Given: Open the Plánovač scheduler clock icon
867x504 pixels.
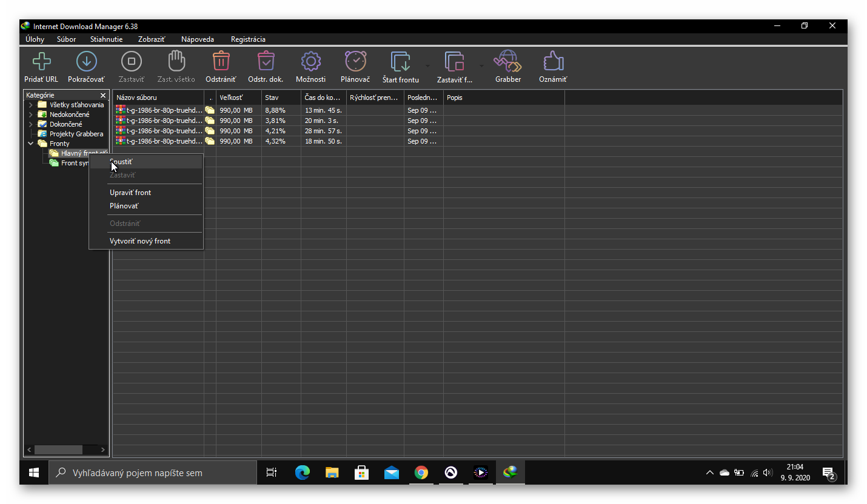Looking at the screenshot, I should pyautogui.click(x=355, y=62).
